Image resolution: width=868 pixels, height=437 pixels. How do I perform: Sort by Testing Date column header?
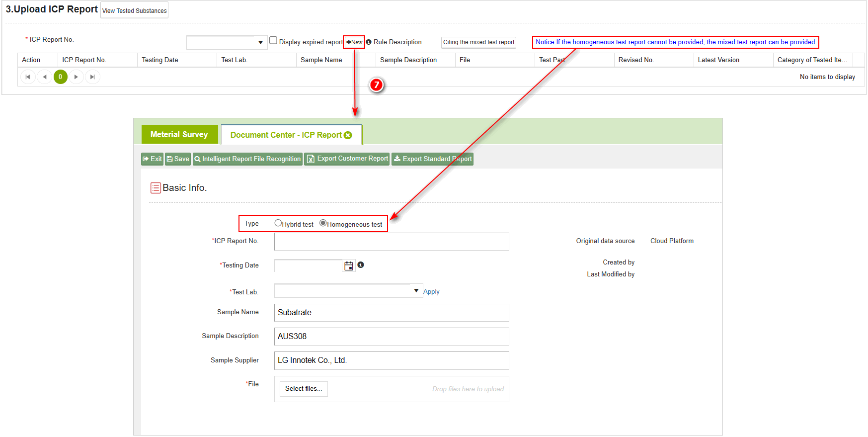click(x=177, y=60)
